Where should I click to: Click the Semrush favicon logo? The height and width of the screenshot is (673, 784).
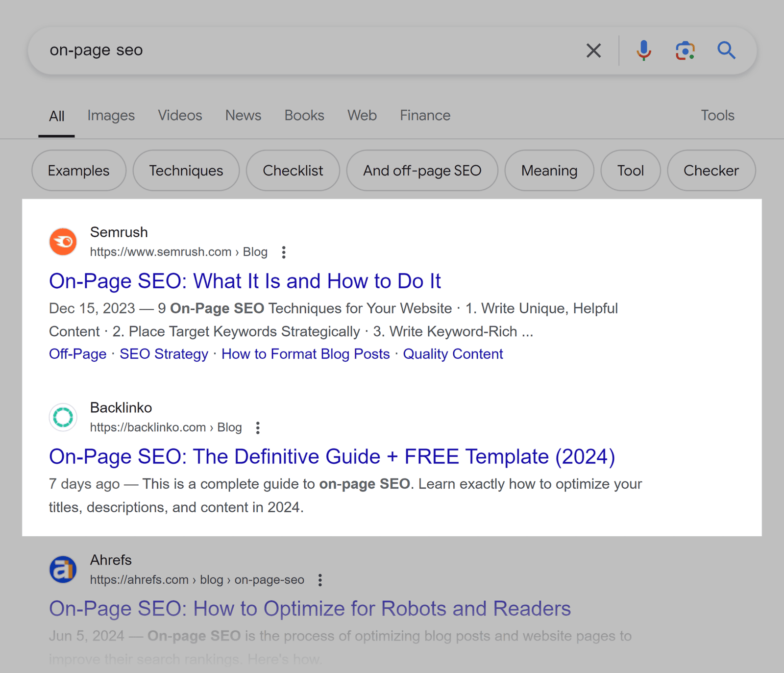63,241
